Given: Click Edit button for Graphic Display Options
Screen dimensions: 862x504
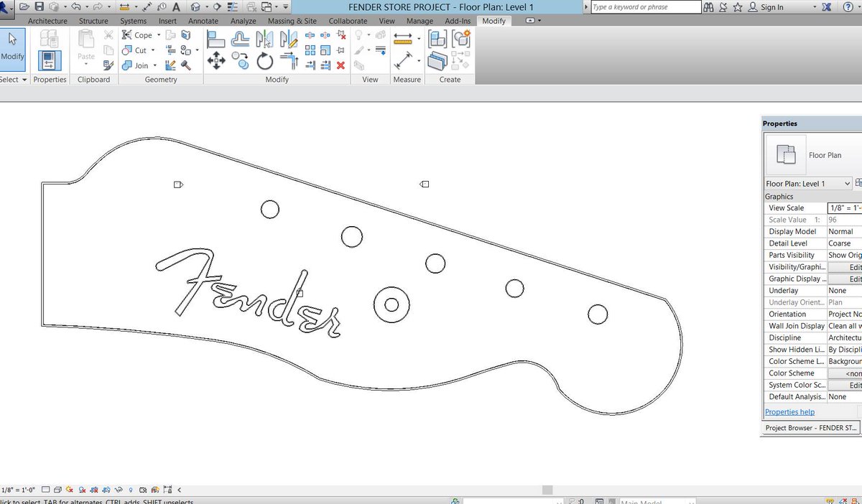Looking at the screenshot, I should pos(845,279).
